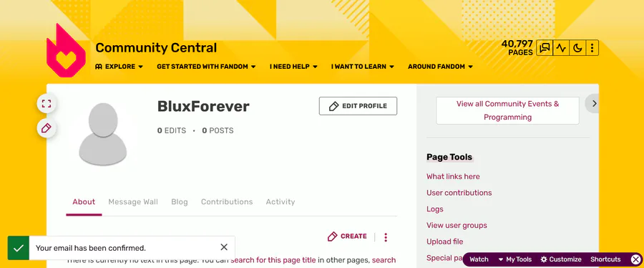This screenshot has height=268, width=644.
Task: Open the header three-dot more menu
Action: [x=592, y=48]
